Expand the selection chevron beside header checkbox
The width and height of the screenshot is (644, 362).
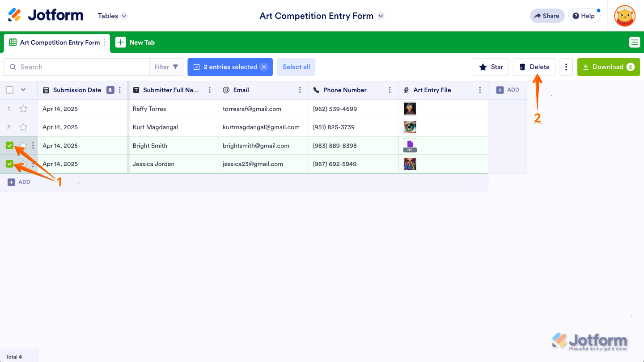(23, 90)
